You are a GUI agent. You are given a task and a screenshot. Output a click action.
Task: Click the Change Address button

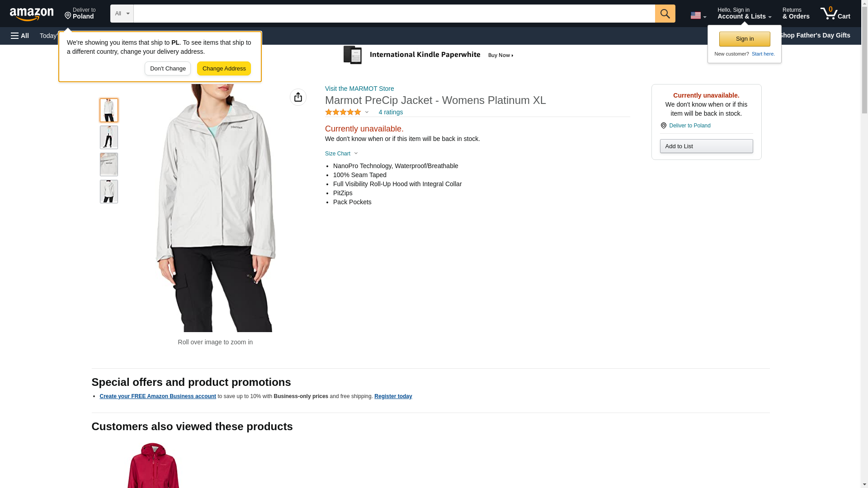click(224, 69)
